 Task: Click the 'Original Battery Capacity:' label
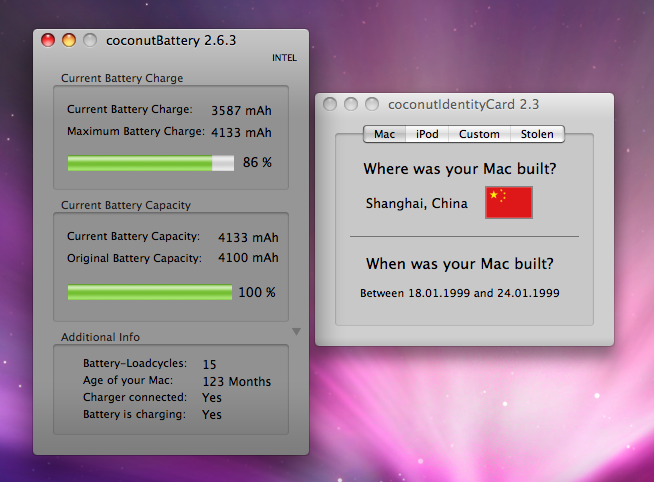tap(134, 259)
